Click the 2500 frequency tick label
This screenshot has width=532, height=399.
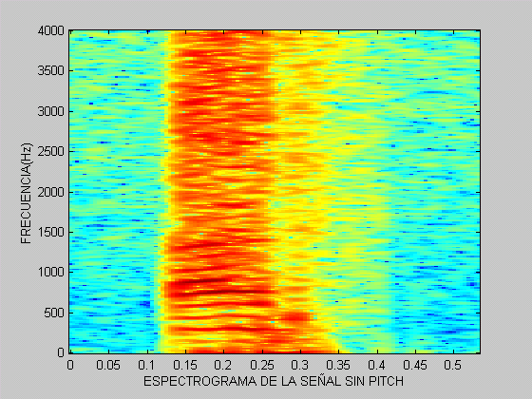[51, 152]
